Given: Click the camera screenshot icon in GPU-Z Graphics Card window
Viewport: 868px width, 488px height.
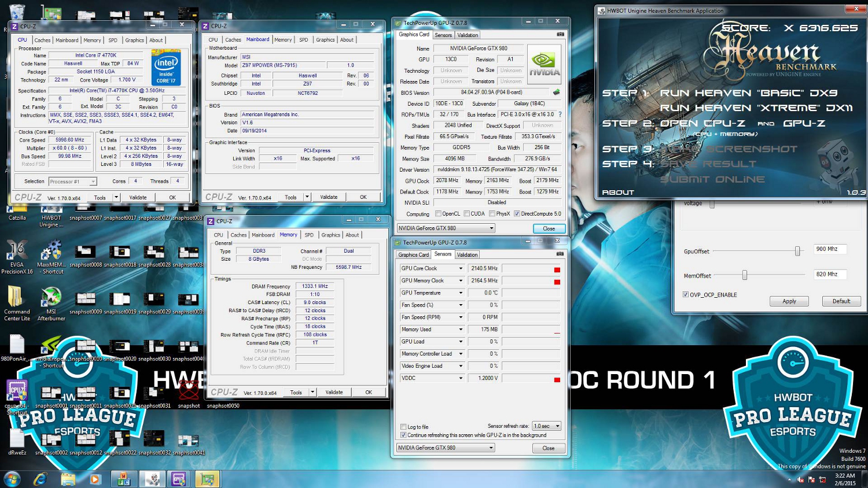Looking at the screenshot, I should (x=560, y=35).
